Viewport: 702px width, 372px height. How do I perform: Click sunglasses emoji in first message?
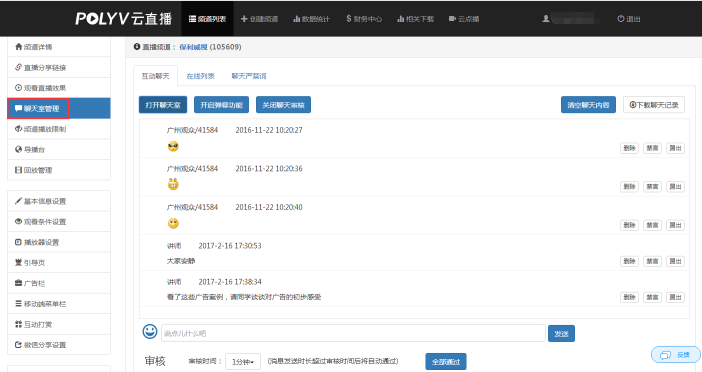pyautogui.click(x=173, y=146)
